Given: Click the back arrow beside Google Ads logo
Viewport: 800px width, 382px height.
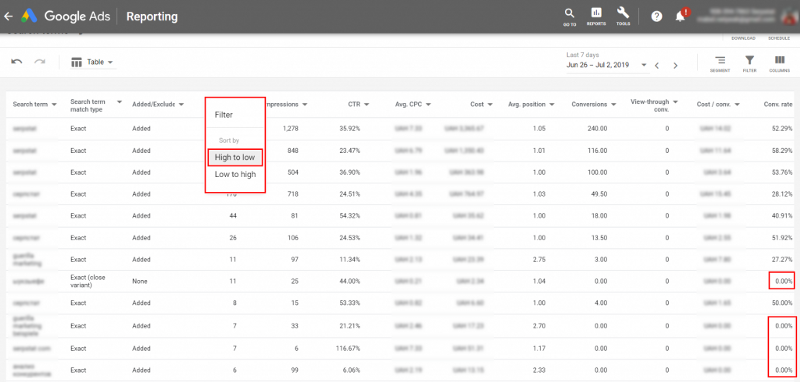Looking at the screenshot, I should 8,16.
